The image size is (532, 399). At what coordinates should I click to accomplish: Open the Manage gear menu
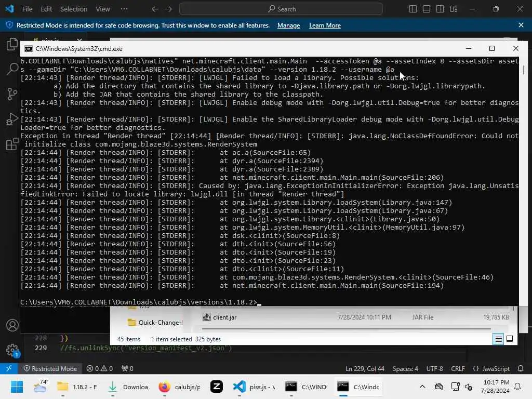12,350
